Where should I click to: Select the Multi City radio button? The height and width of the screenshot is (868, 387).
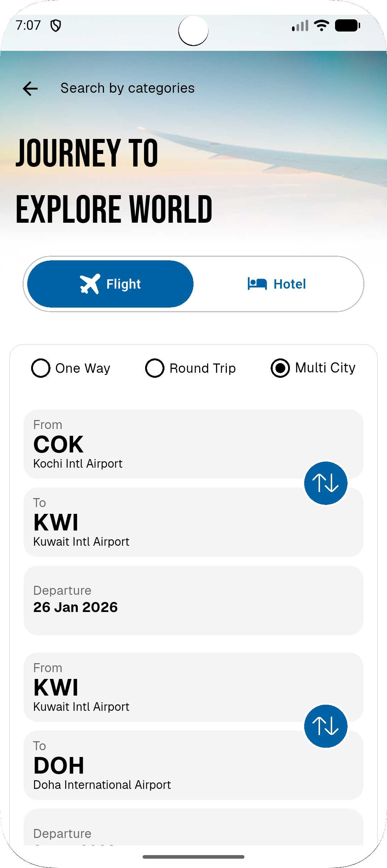pyautogui.click(x=280, y=368)
